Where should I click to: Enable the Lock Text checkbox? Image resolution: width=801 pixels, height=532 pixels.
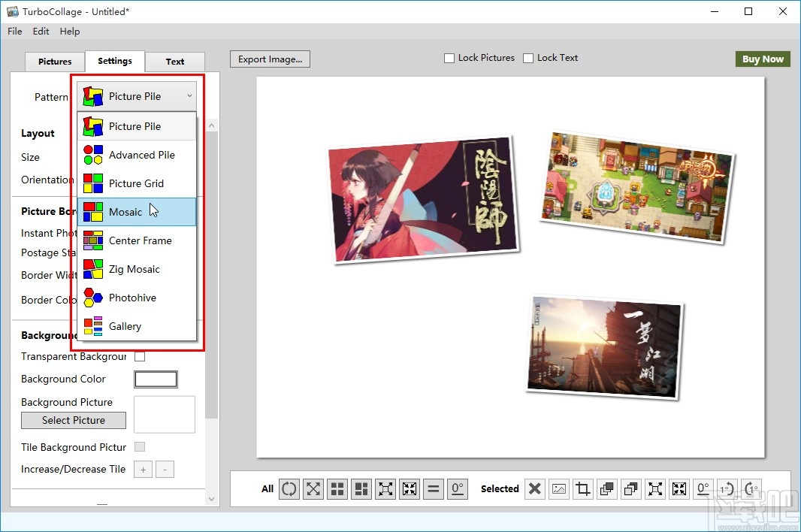pos(528,57)
